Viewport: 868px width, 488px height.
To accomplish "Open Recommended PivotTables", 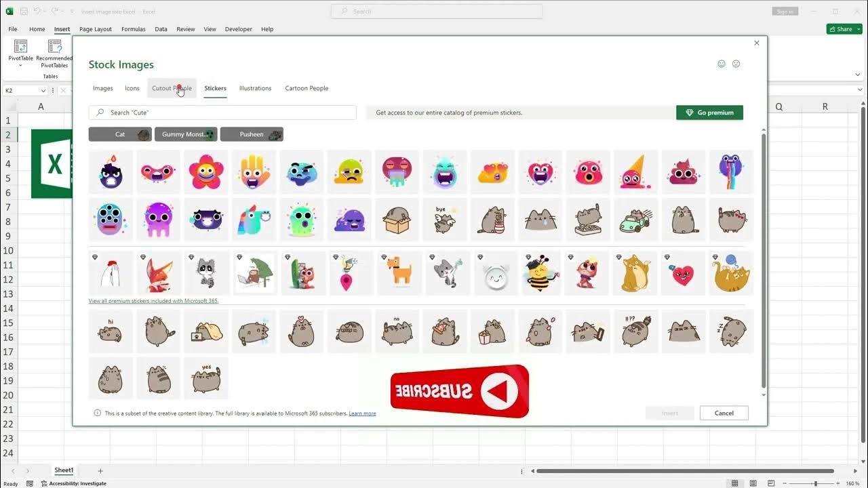I will click(54, 54).
